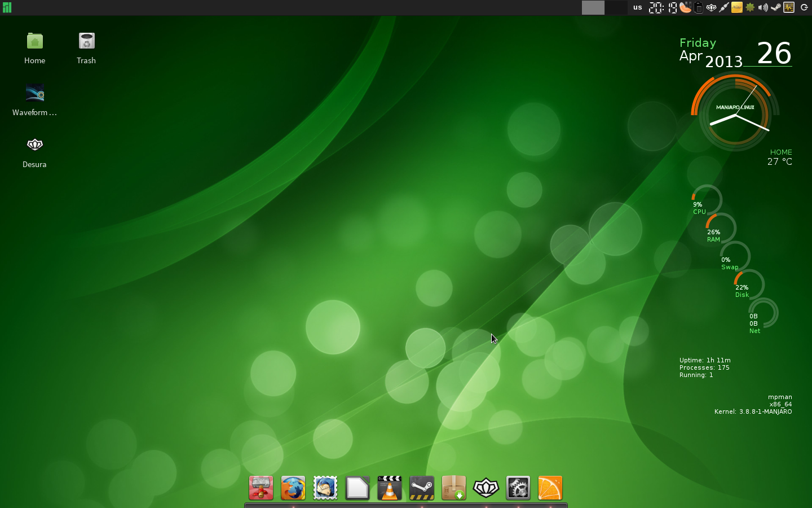
Task: Open system settings gear in dock
Action: 518,488
